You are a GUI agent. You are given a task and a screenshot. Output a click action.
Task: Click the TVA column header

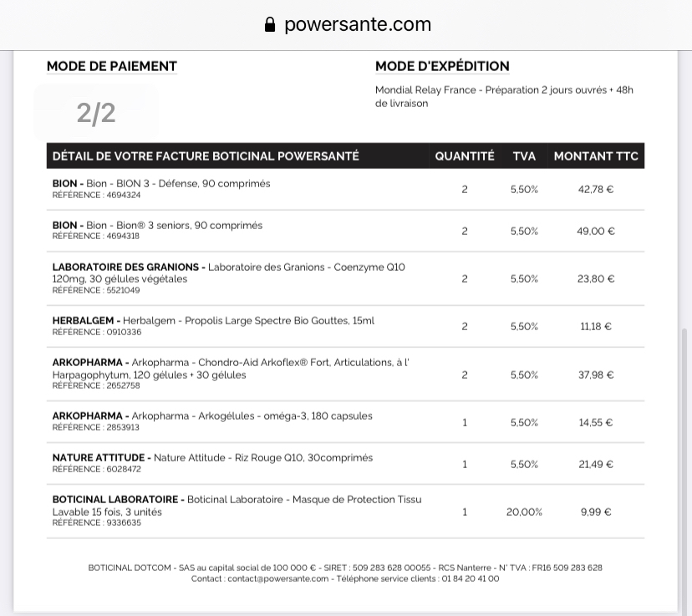tap(524, 155)
